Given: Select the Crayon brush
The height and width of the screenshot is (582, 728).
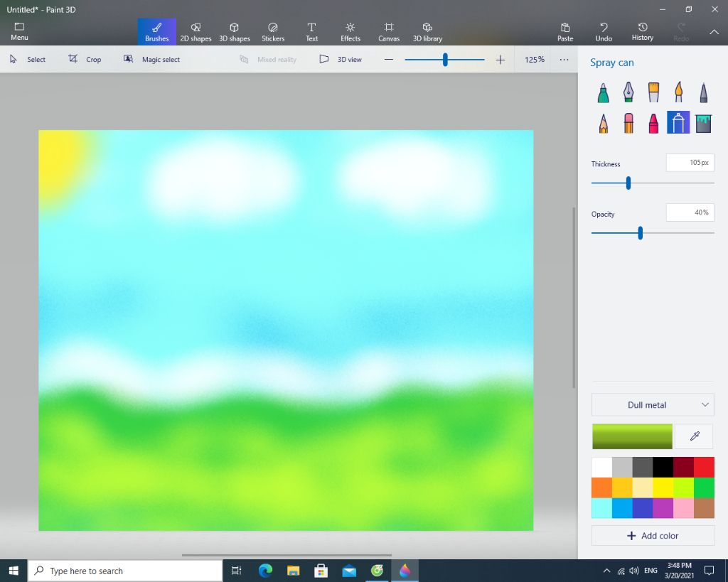Looking at the screenshot, I should tap(653, 124).
